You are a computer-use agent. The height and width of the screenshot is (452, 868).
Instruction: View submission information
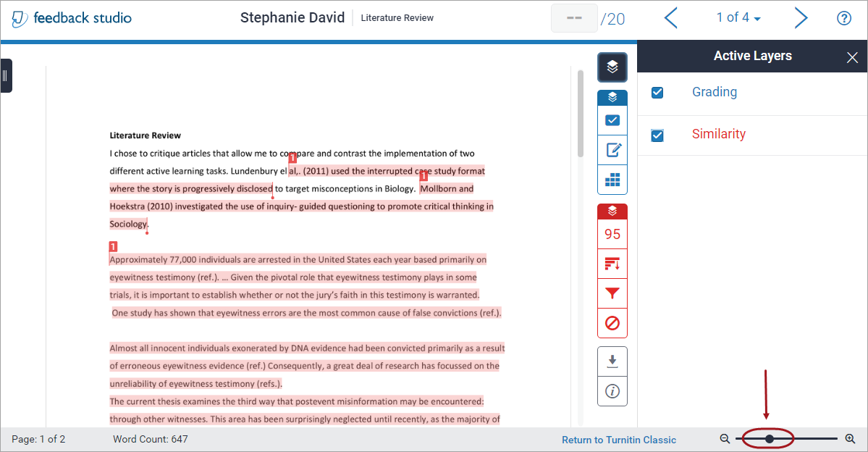pos(612,391)
